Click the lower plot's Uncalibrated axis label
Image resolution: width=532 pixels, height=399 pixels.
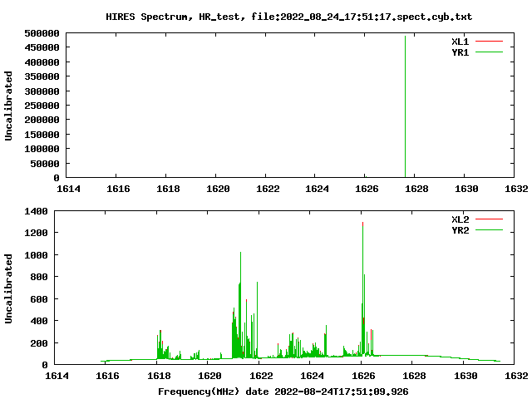click(x=8, y=288)
